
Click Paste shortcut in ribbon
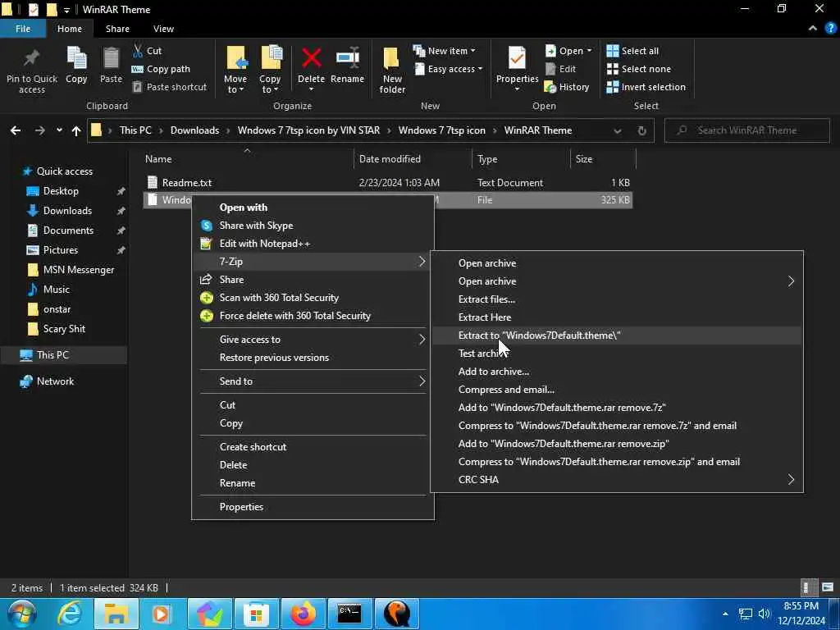pos(169,87)
